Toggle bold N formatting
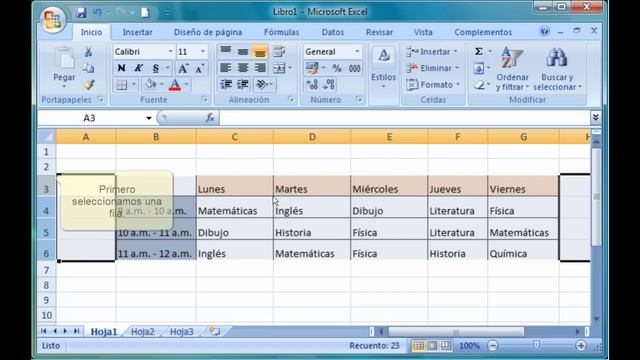 [121, 68]
